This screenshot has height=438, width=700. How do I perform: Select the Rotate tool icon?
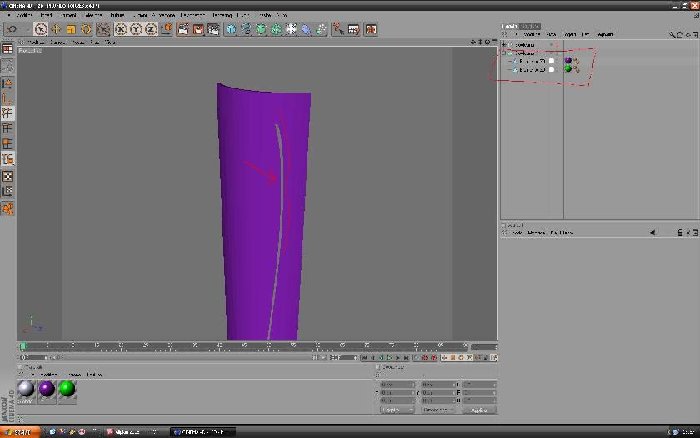click(86, 29)
